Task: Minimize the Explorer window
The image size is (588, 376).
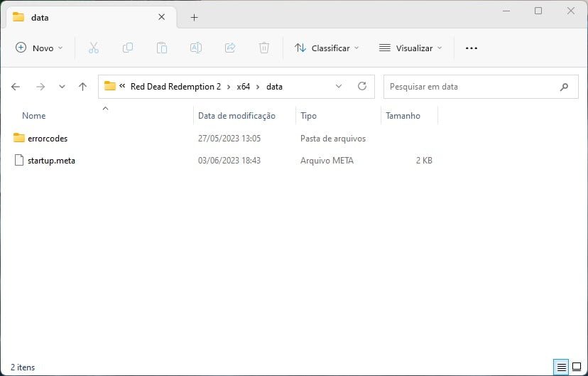Action: (506, 11)
